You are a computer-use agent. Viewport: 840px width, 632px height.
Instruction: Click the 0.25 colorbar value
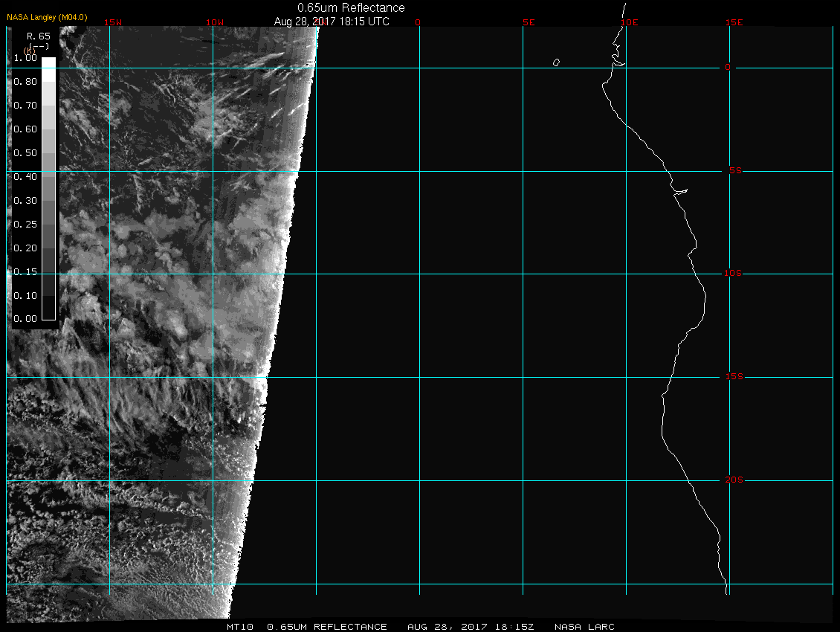(25, 224)
